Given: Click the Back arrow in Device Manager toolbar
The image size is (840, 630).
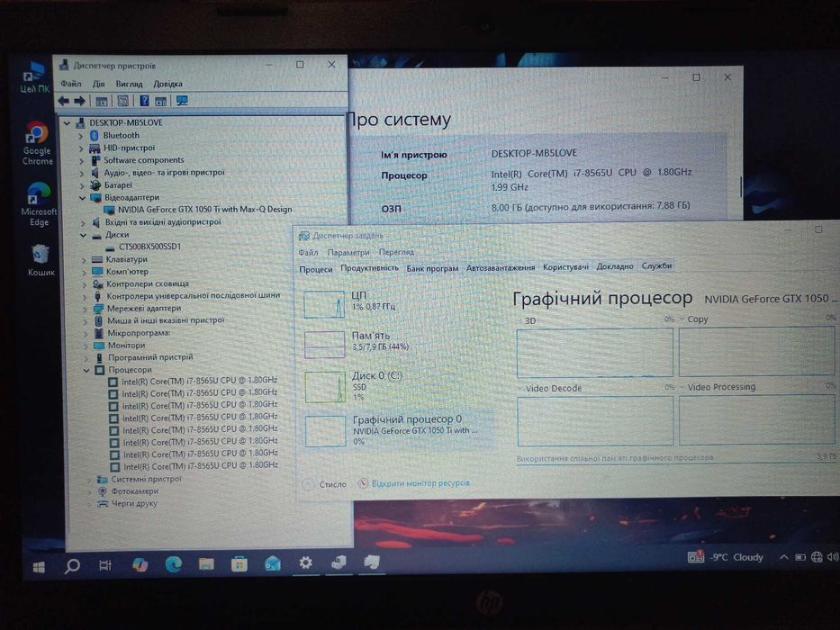Looking at the screenshot, I should pyautogui.click(x=63, y=101).
